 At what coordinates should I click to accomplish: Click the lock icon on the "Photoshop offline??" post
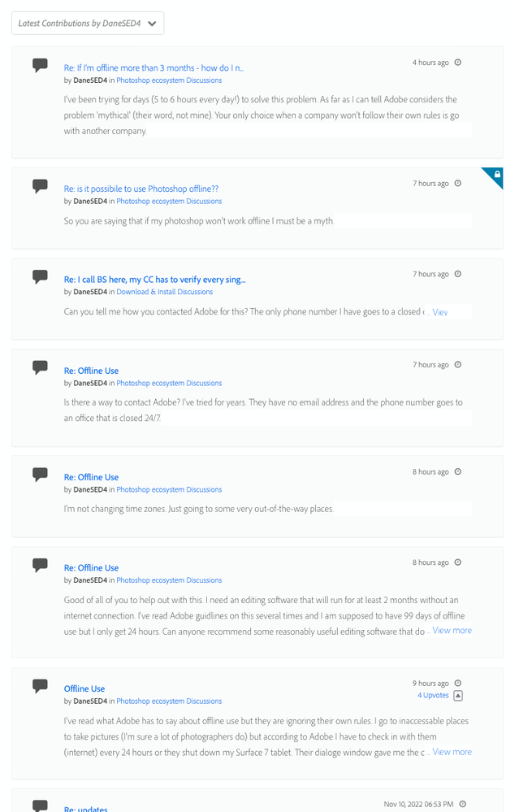tap(496, 175)
